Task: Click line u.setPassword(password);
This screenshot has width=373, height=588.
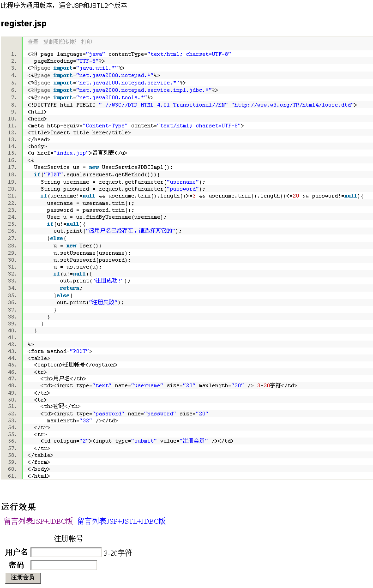Action: [92, 260]
